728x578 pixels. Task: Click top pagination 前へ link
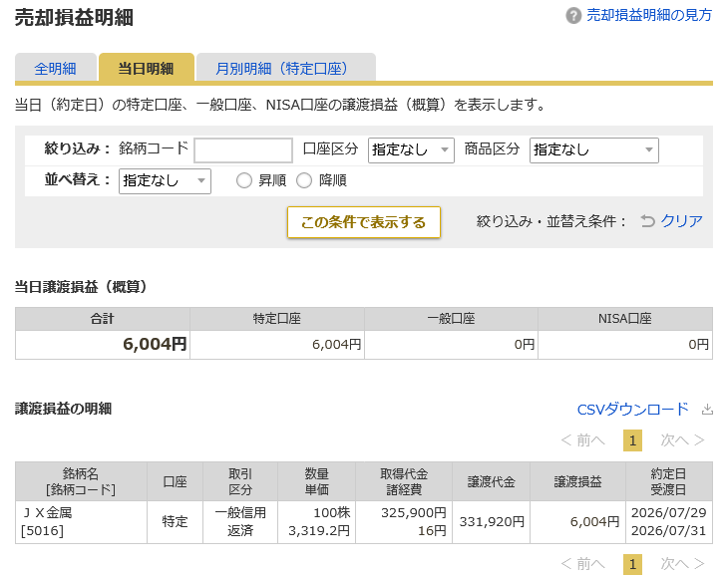click(x=583, y=440)
